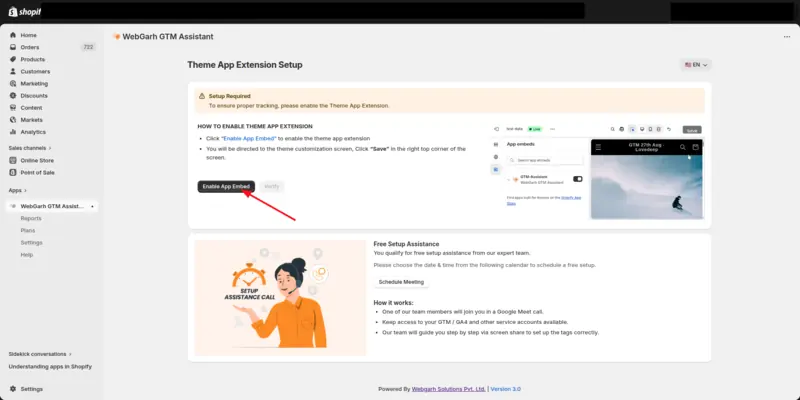Click the pin icon beside WebGarh GTM Assist
Screen dimensions: 800x400
pyautogui.click(x=92, y=207)
